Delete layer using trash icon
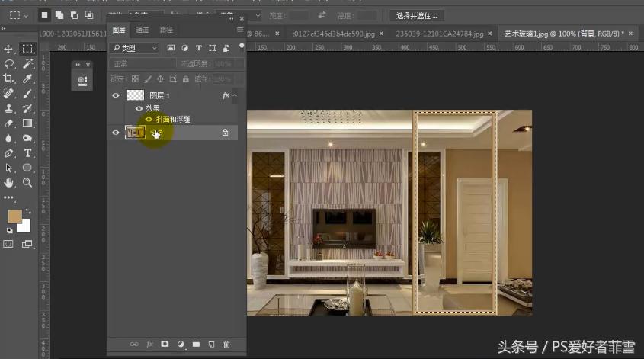The width and height of the screenshot is (644, 359). pos(226,345)
